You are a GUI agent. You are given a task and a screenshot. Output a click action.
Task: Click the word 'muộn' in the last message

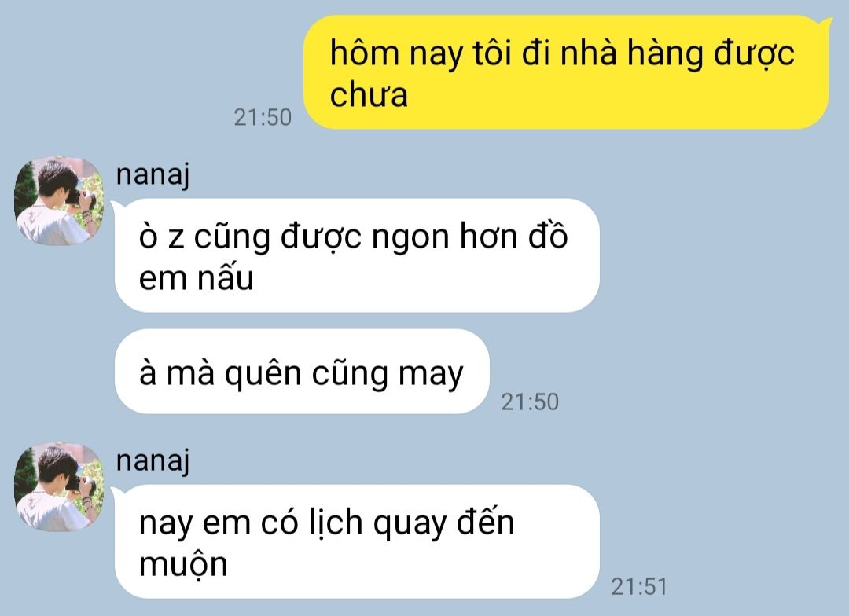pyautogui.click(x=183, y=565)
